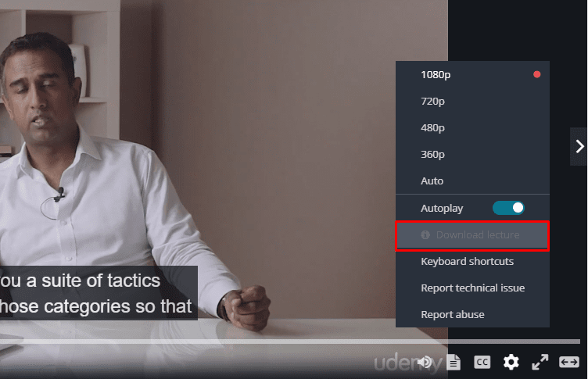The height and width of the screenshot is (379, 588).
Task: Enter fullscreen with diagonal arrows icon
Action: 540,362
